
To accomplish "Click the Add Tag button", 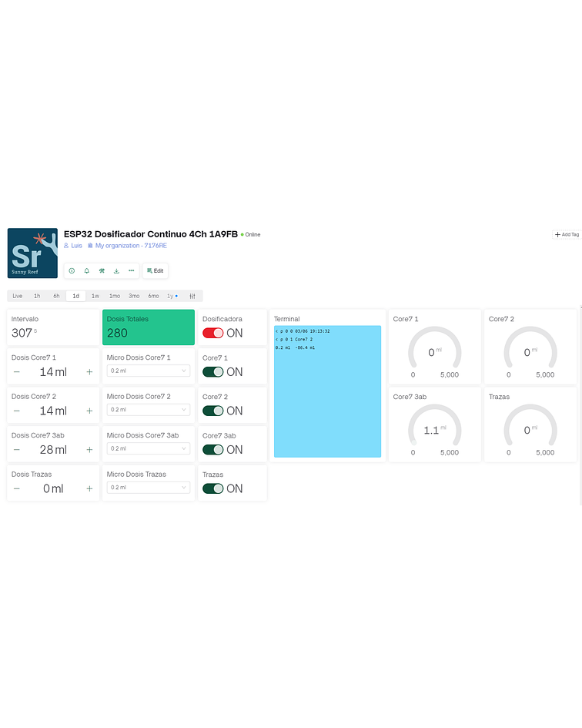I will click(567, 234).
